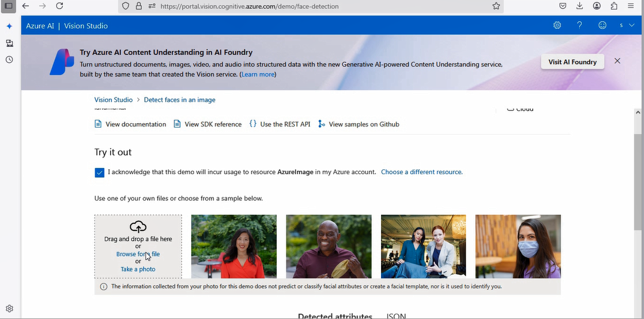Open the Firefox account icon
The width and height of the screenshot is (644, 319).
coord(597,6)
